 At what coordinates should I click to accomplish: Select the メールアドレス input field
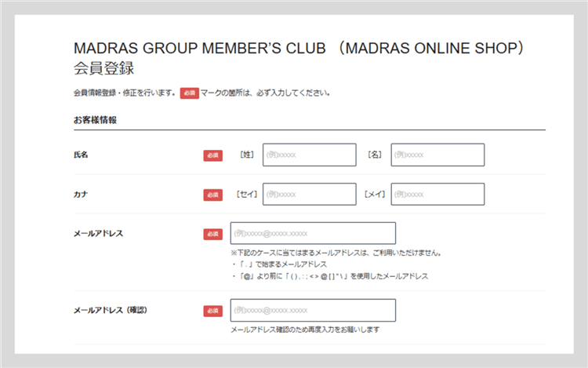313,233
